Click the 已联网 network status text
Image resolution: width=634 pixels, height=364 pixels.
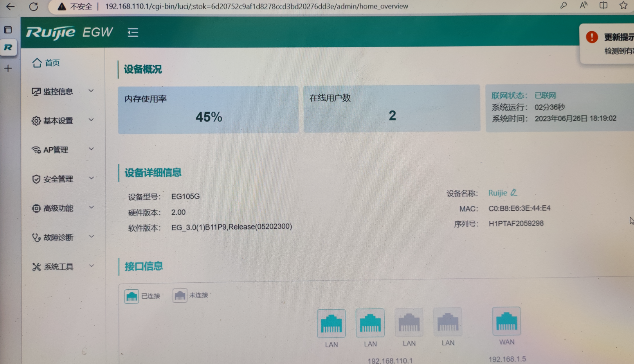pyautogui.click(x=545, y=95)
